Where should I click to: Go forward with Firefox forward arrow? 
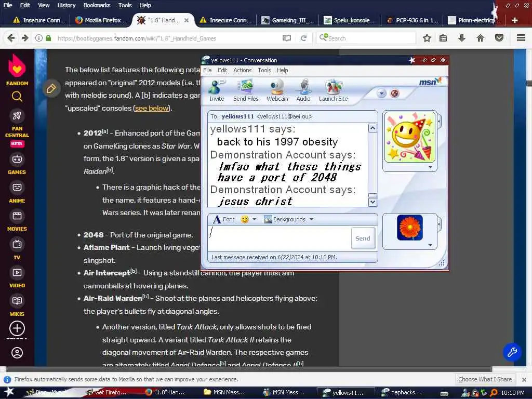(x=25, y=38)
